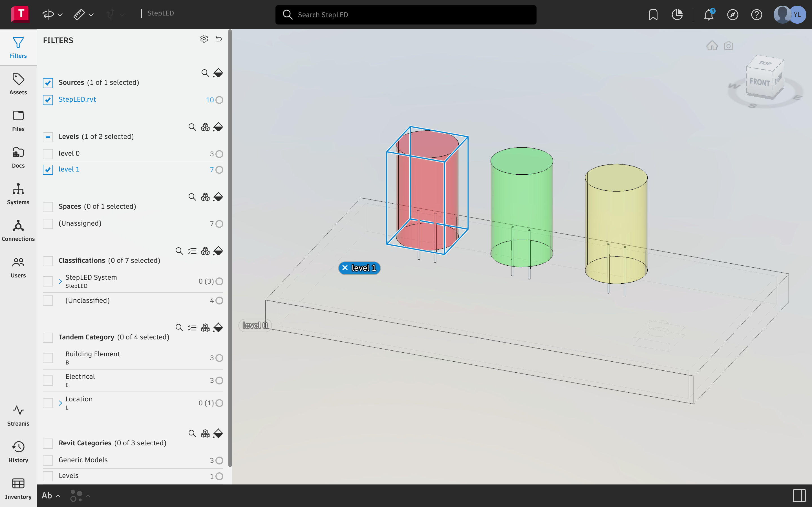The image size is (812, 507).
Task: Check the Electrical category checkbox
Action: click(48, 380)
